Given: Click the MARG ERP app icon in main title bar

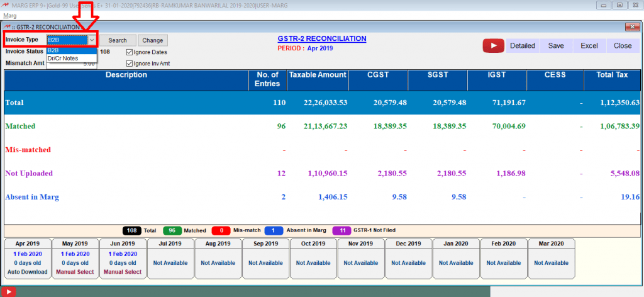Looking at the screenshot, I should pos(6,5).
